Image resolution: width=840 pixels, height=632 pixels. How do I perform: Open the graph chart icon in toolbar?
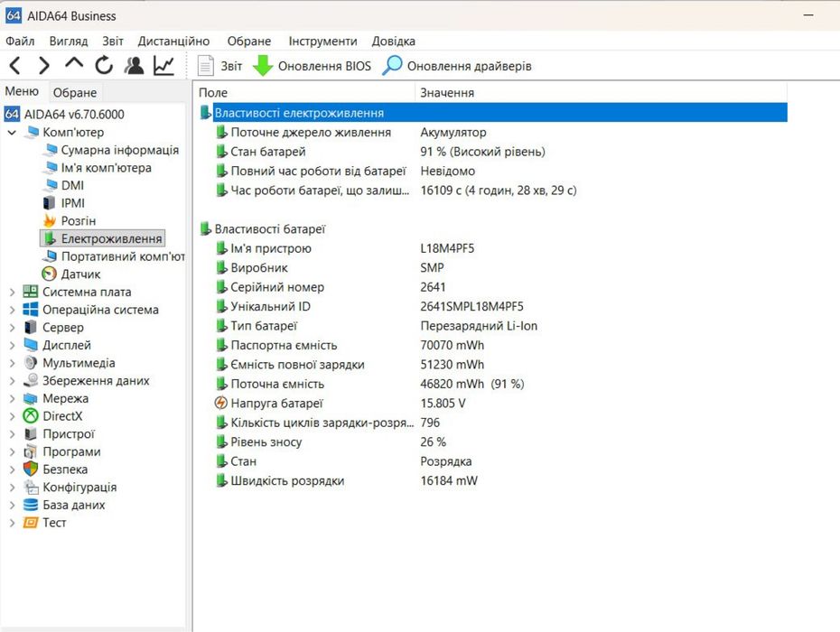[x=163, y=65]
